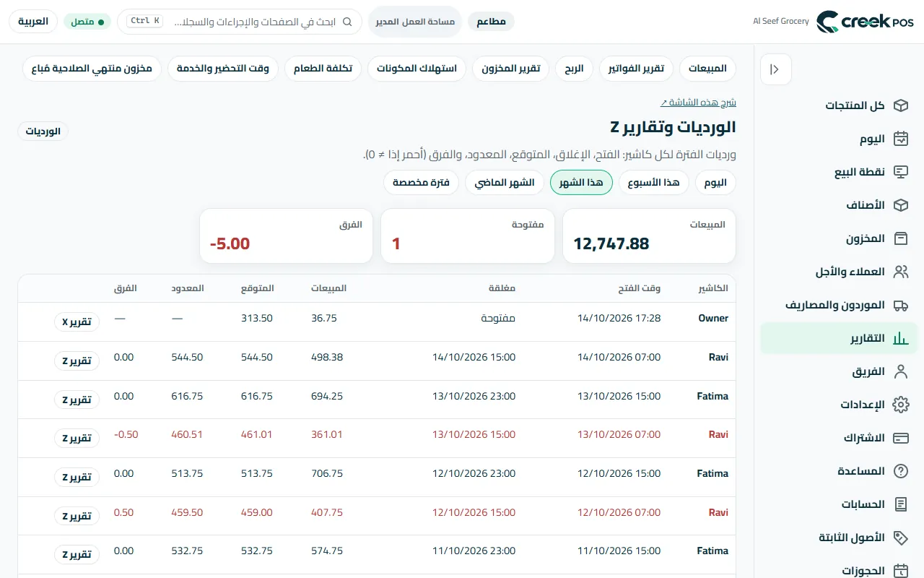This screenshot has height=578, width=924.
Task: Open تقرير Z for Ravi 14/10/2026 shift
Action: 77,361
